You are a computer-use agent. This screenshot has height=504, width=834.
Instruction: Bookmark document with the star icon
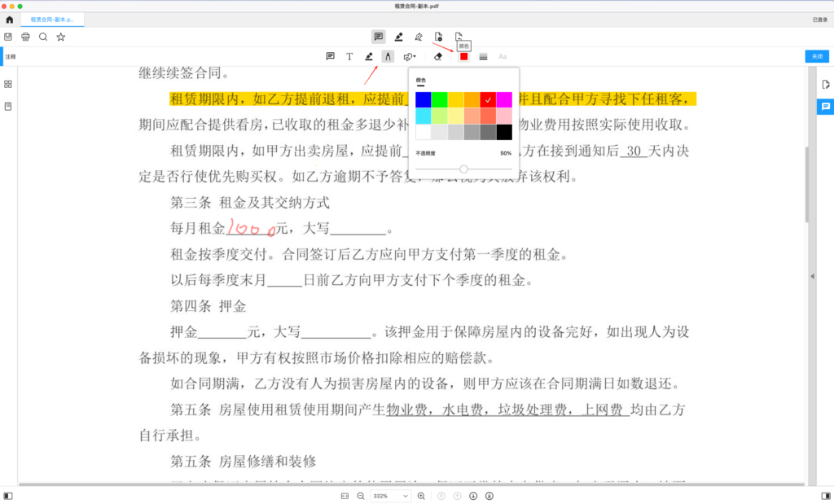point(60,37)
